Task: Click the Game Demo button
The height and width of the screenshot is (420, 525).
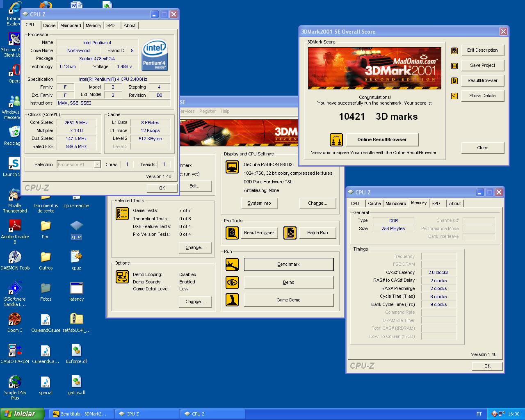Action: point(289,300)
